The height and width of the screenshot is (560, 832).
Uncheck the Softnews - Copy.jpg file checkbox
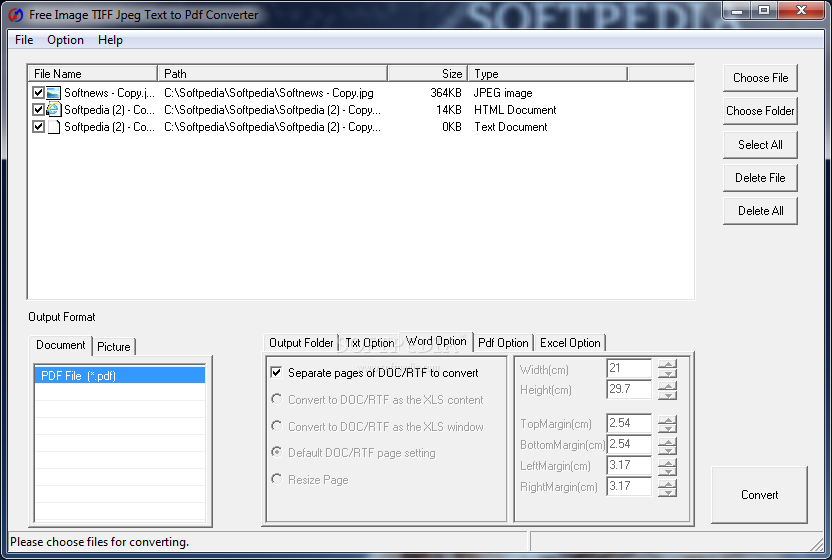click(38, 93)
